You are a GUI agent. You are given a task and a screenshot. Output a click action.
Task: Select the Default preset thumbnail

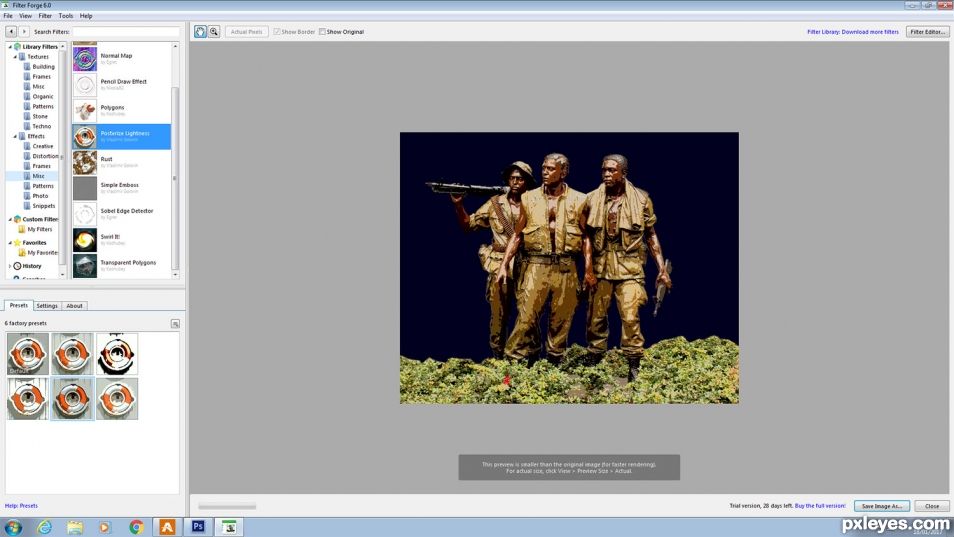[x=27, y=354]
